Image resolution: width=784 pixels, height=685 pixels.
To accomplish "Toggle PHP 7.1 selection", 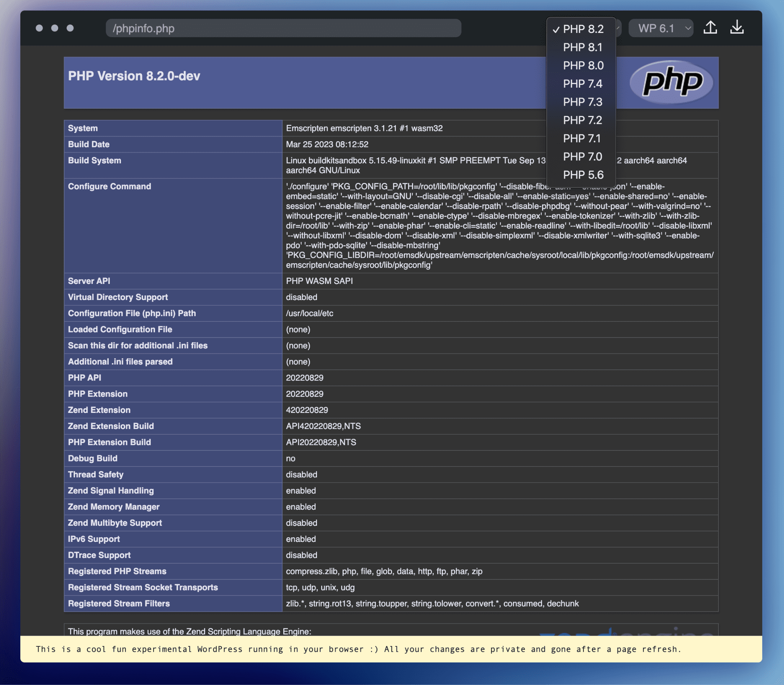I will (583, 139).
